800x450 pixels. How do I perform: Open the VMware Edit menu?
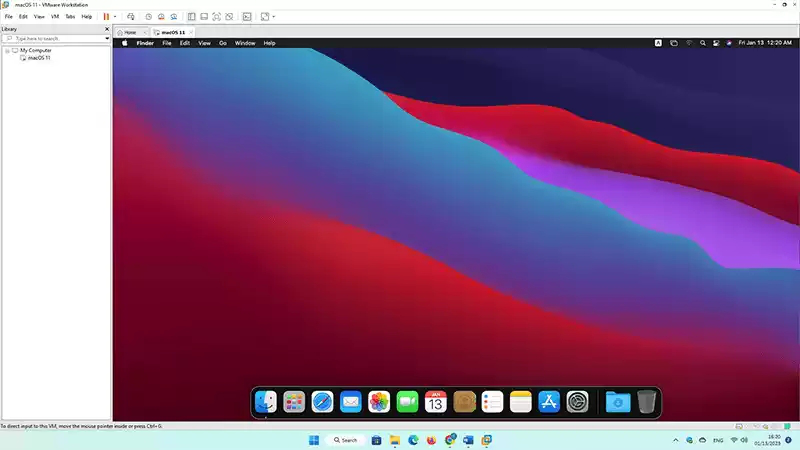point(23,17)
